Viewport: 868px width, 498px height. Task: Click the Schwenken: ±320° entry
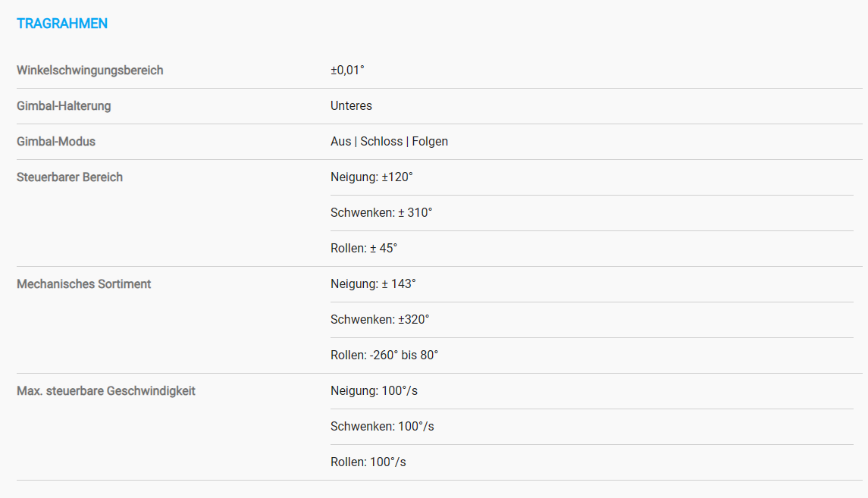coord(380,319)
